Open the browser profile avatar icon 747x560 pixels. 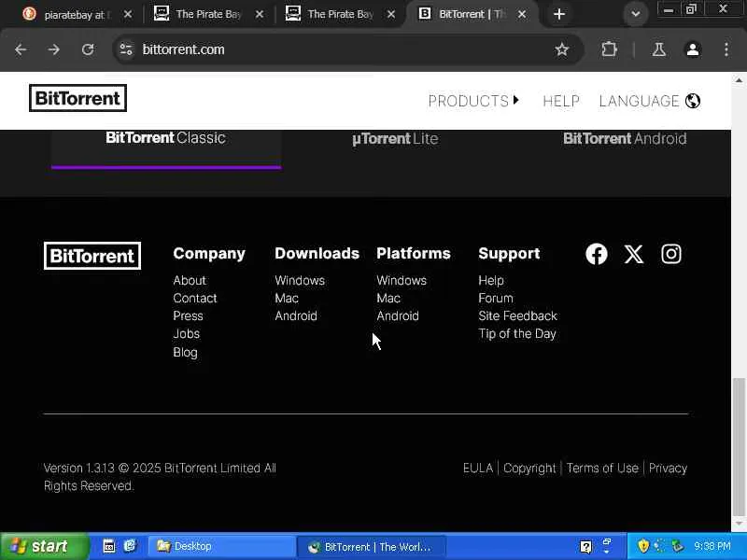pyautogui.click(x=693, y=49)
